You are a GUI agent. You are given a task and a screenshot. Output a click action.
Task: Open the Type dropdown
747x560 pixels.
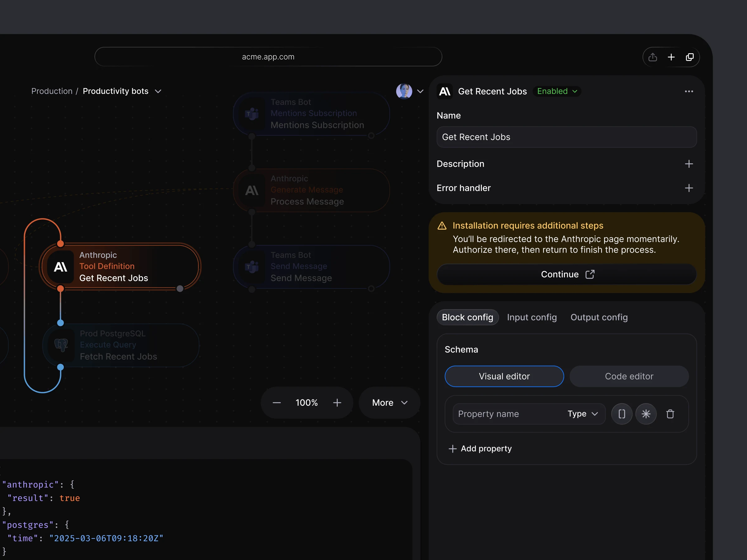click(583, 414)
